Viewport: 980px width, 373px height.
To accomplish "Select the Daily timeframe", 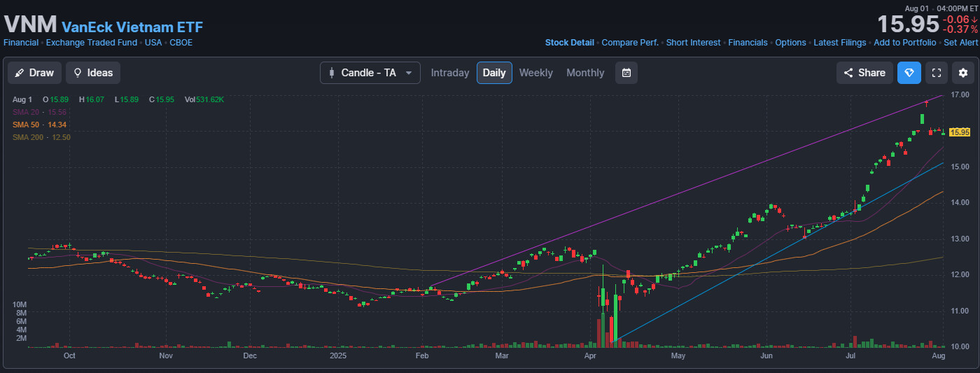I will 494,73.
